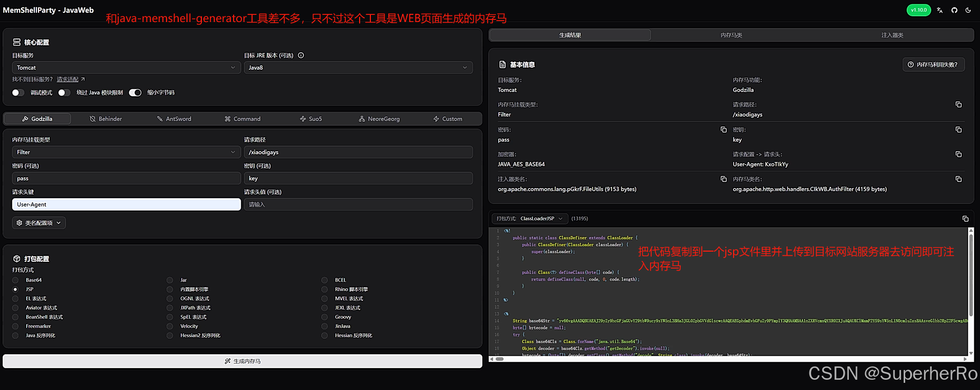Switch to the AntSword tab

[174, 119]
